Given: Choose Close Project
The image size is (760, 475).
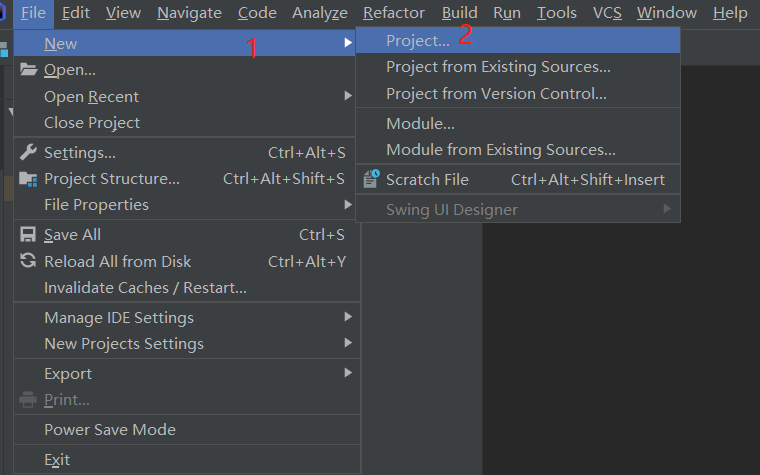Looking at the screenshot, I should [x=92, y=122].
